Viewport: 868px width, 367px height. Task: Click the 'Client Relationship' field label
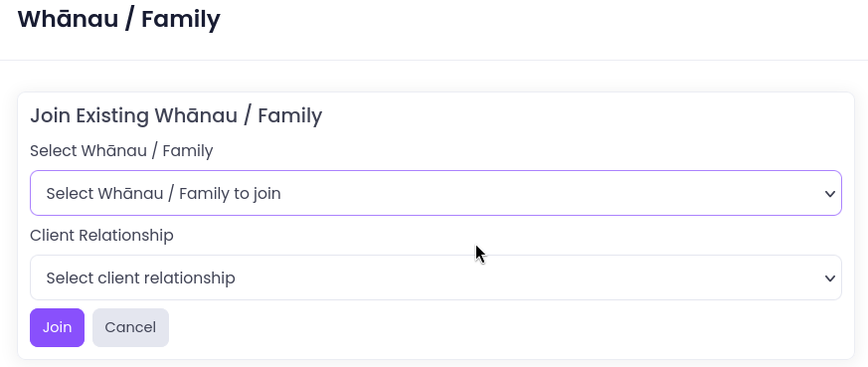click(x=101, y=236)
